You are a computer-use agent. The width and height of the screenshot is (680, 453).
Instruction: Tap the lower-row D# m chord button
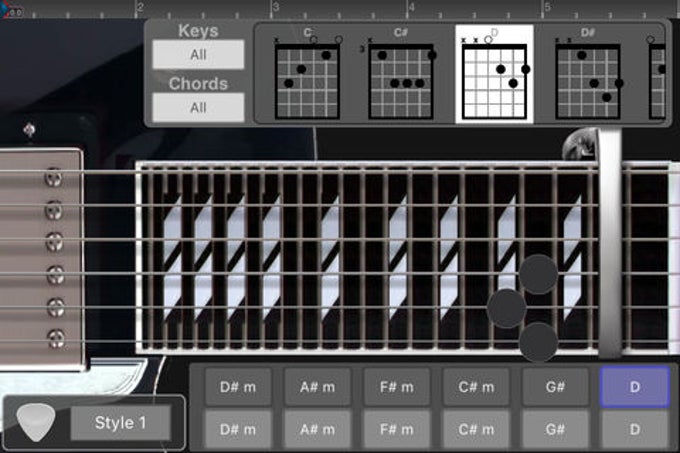[238, 429]
